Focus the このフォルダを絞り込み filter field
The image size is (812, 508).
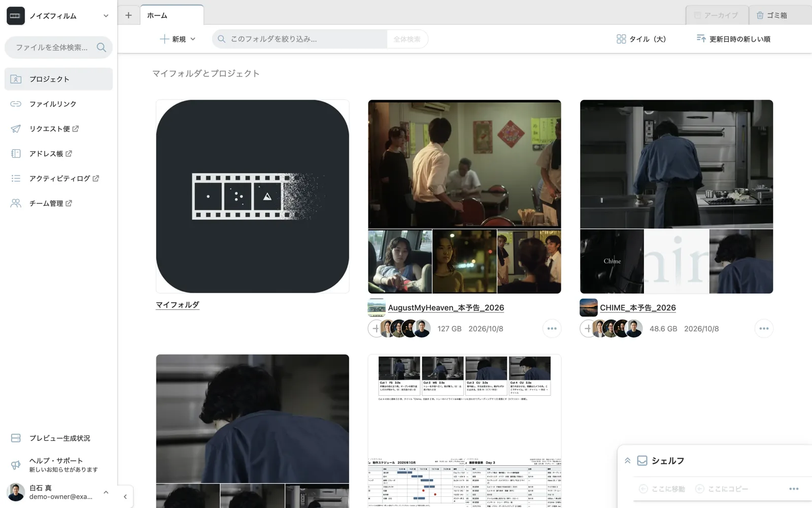point(300,39)
